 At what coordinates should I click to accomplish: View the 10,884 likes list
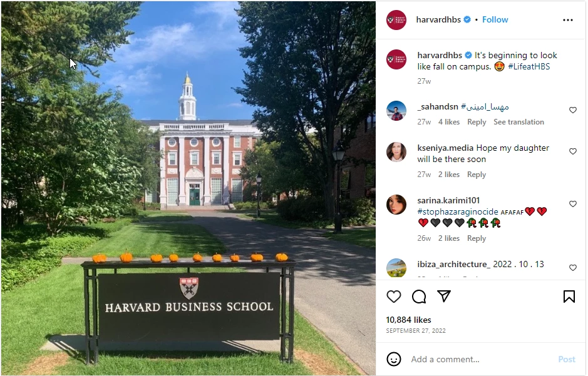pyautogui.click(x=408, y=320)
